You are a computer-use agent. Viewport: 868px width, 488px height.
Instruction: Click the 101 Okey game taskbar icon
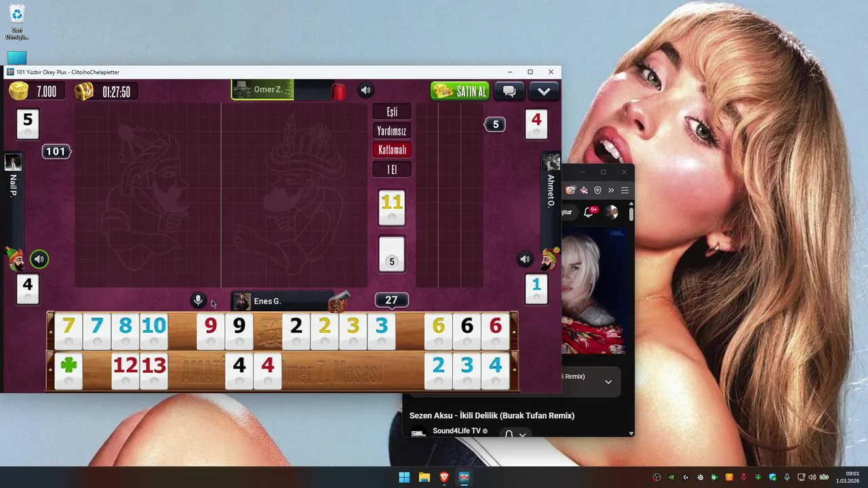[x=464, y=477]
